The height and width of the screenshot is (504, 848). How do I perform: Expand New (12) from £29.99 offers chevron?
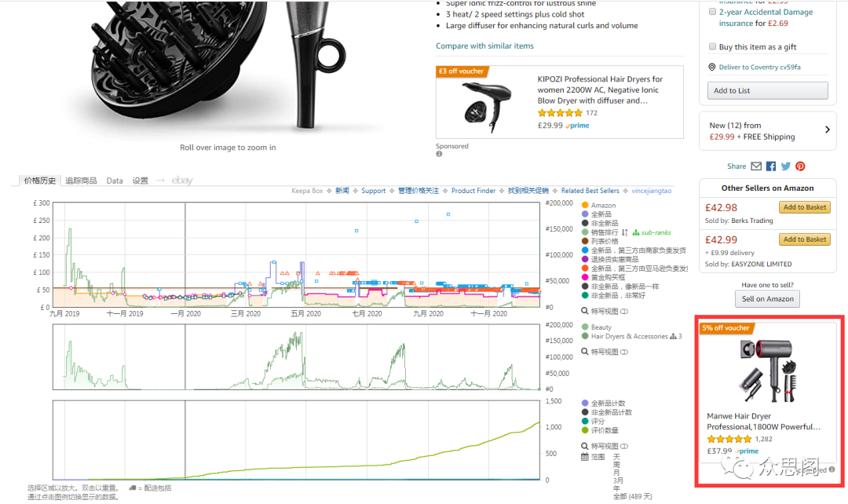tap(827, 130)
